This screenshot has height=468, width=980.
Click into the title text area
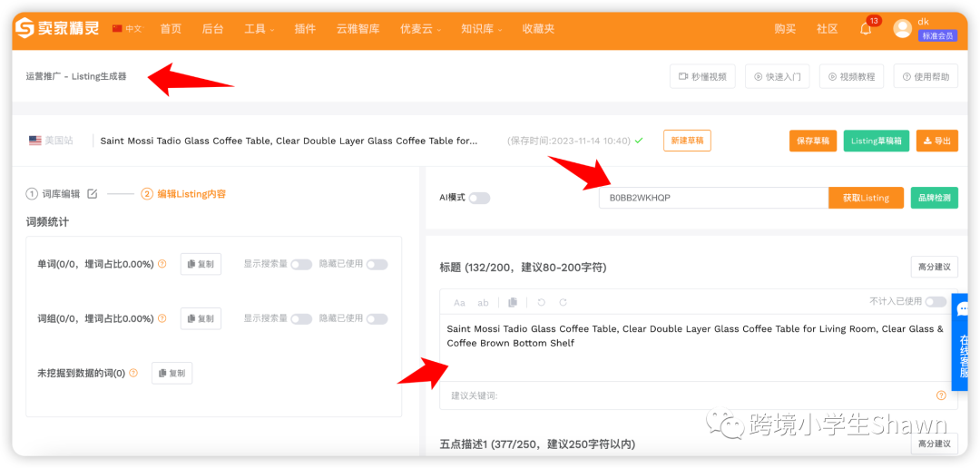pos(698,347)
